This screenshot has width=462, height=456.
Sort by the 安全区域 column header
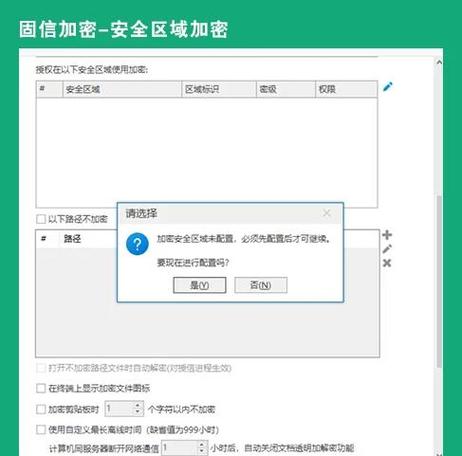pos(122,89)
